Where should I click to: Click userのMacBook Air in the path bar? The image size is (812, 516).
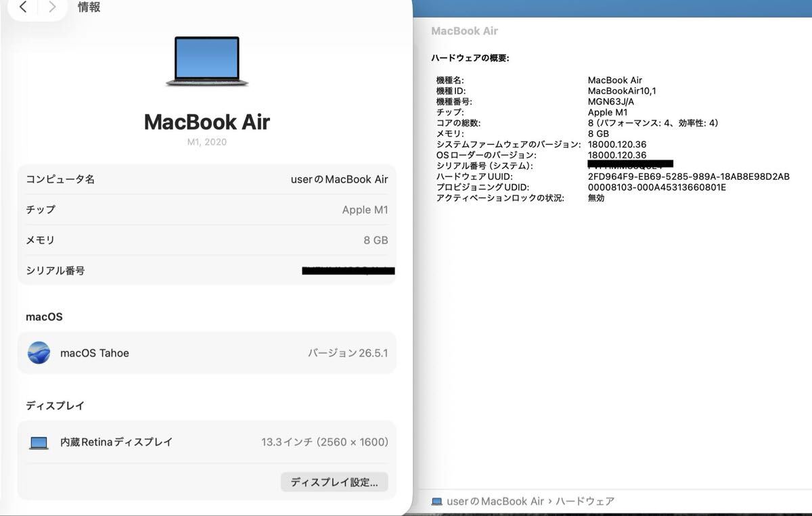click(x=495, y=502)
